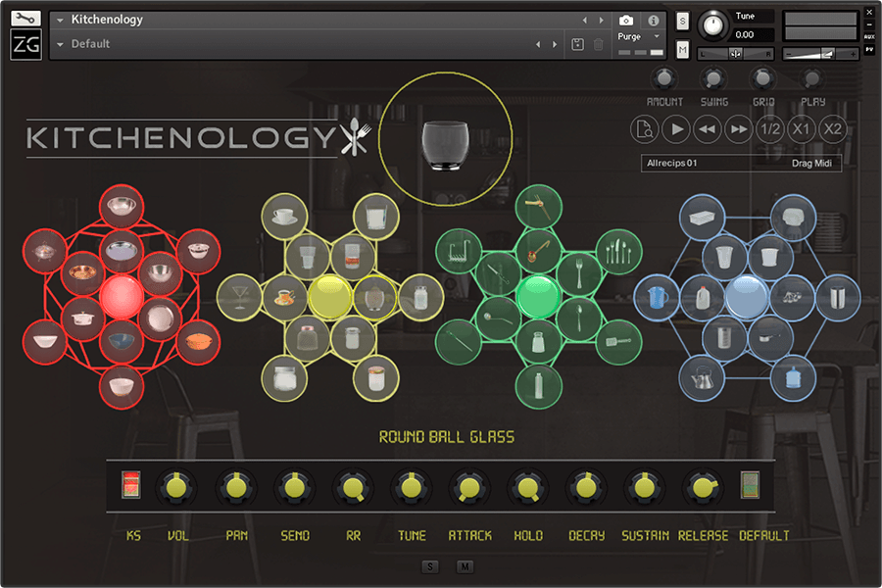Image resolution: width=882 pixels, height=588 pixels.
Task: Select the glowing green center pad
Action: pos(538,297)
